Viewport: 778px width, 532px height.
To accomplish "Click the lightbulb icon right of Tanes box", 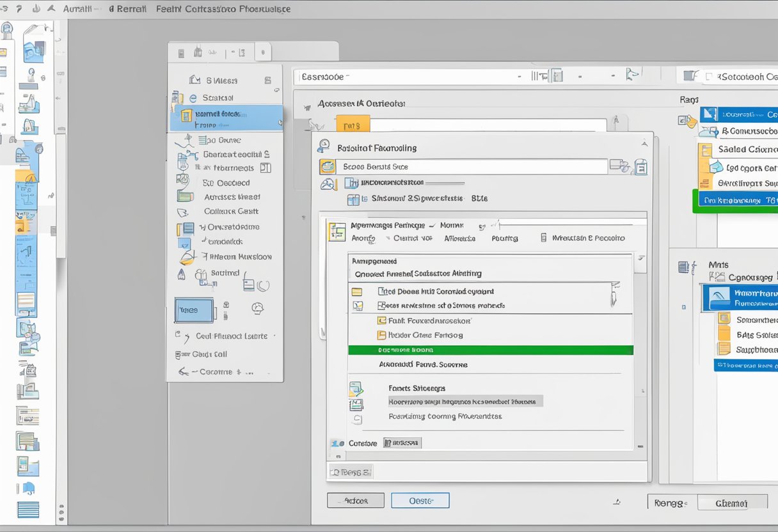I will (258, 308).
